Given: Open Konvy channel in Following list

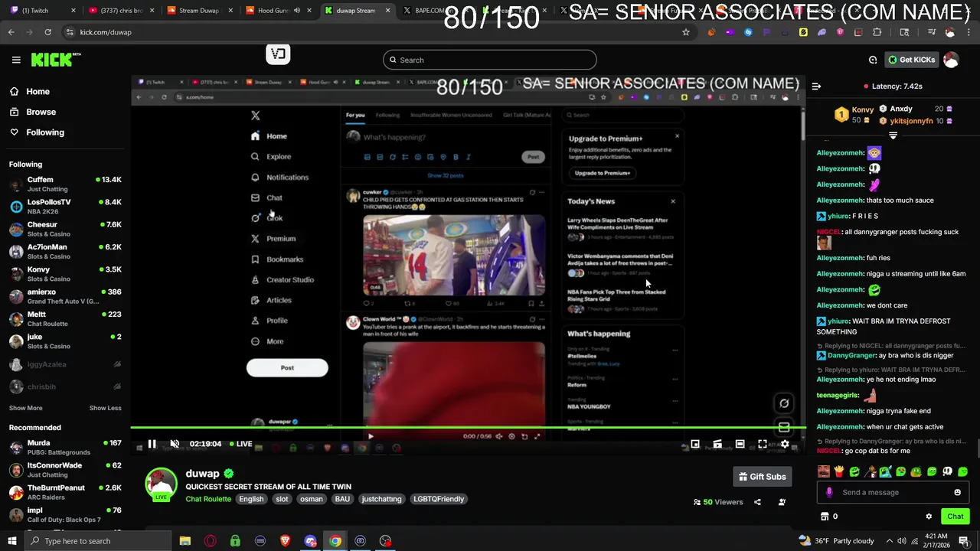Looking at the screenshot, I should pyautogui.click(x=65, y=274).
